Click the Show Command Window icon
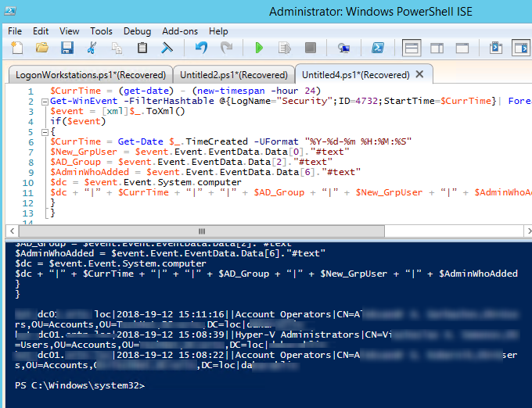 click(496, 48)
